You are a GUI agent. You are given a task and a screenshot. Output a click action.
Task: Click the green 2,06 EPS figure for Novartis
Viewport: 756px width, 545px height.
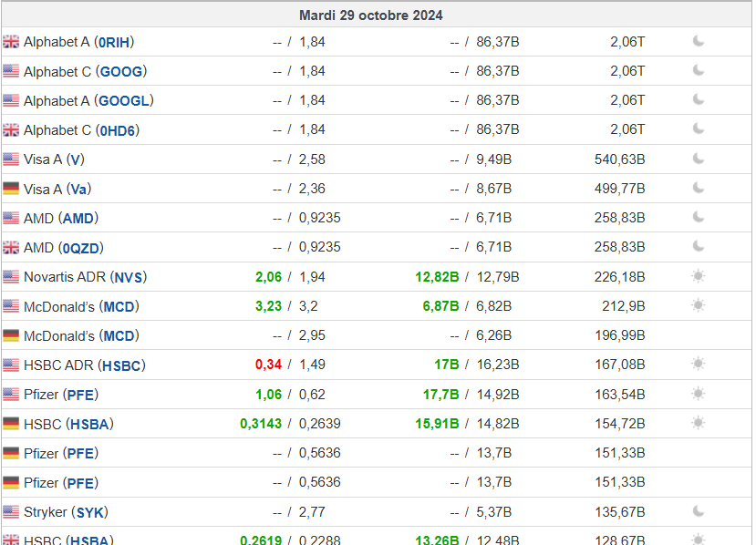tap(268, 277)
